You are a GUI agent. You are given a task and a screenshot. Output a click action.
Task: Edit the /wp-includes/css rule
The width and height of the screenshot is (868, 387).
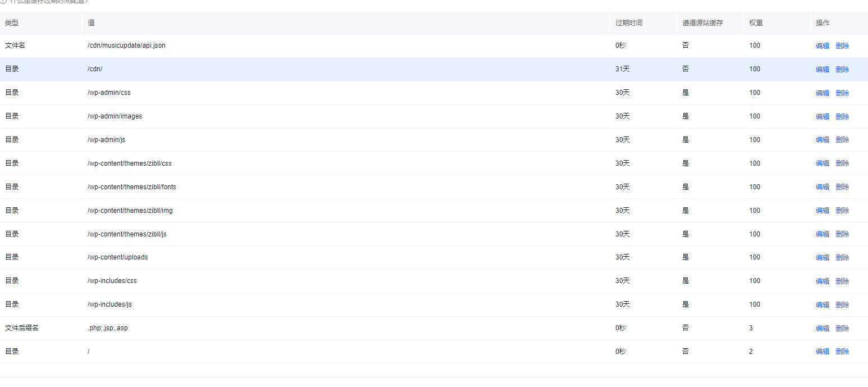822,281
